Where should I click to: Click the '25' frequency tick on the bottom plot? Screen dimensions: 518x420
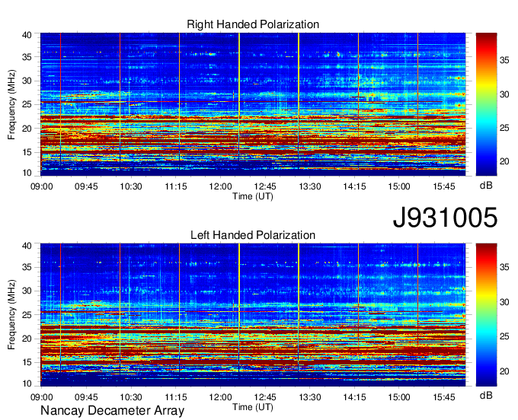click(x=27, y=315)
